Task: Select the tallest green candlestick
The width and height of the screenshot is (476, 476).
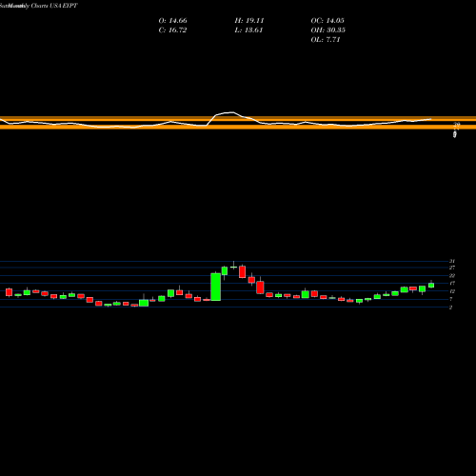Action: click(216, 287)
